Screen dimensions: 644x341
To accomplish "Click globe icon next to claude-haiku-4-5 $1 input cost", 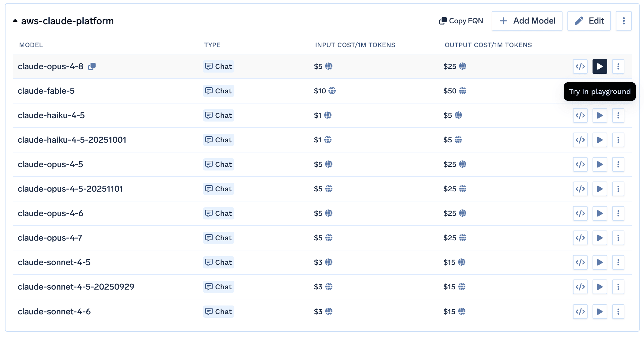I will click(328, 115).
